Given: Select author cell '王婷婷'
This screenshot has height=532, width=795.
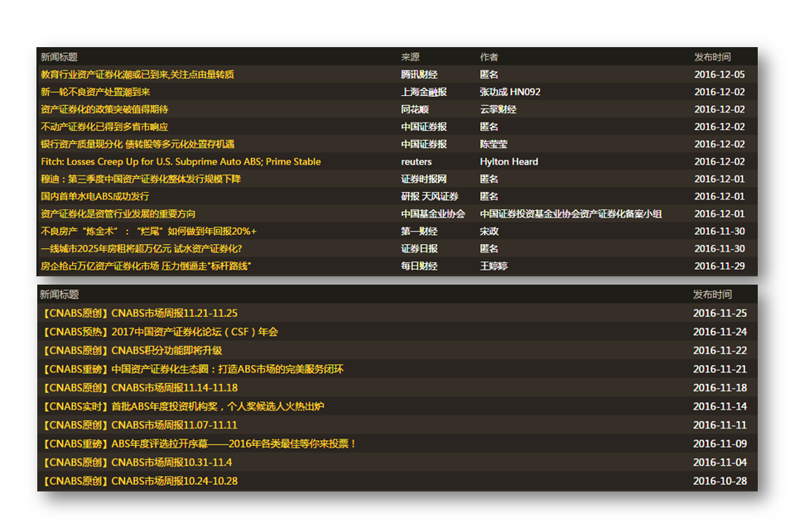Looking at the screenshot, I should pyautogui.click(x=494, y=266).
